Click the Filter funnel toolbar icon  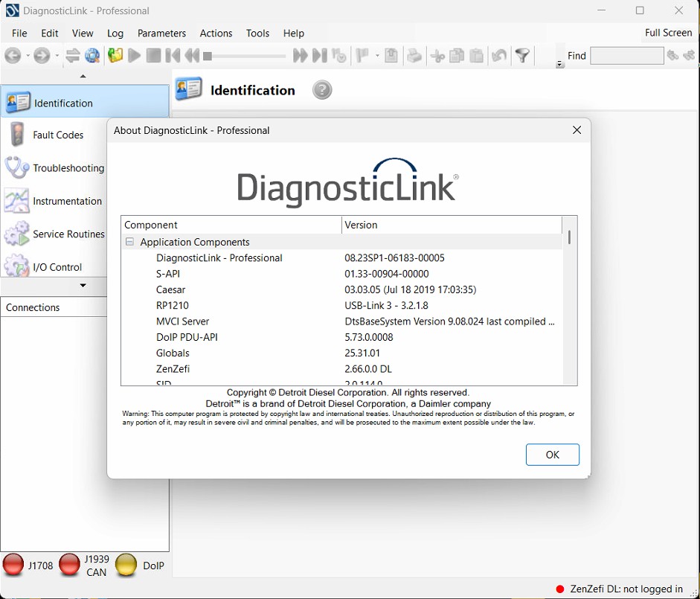[x=523, y=56]
